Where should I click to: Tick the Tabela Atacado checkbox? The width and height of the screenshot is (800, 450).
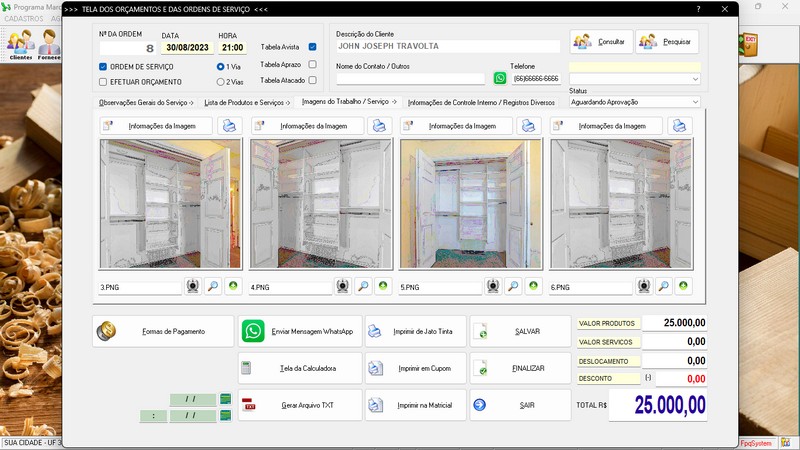[x=313, y=80]
